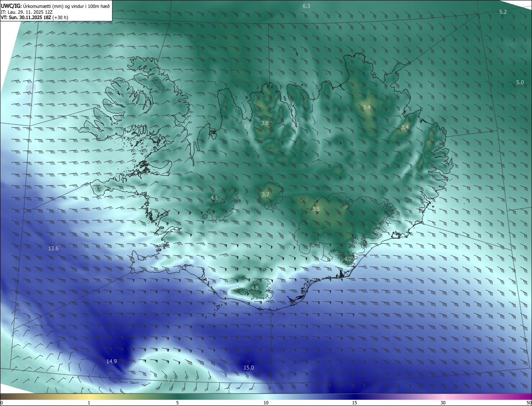Click the 7.7 value on the map
This screenshot has width=532, height=406.
pos(247,126)
